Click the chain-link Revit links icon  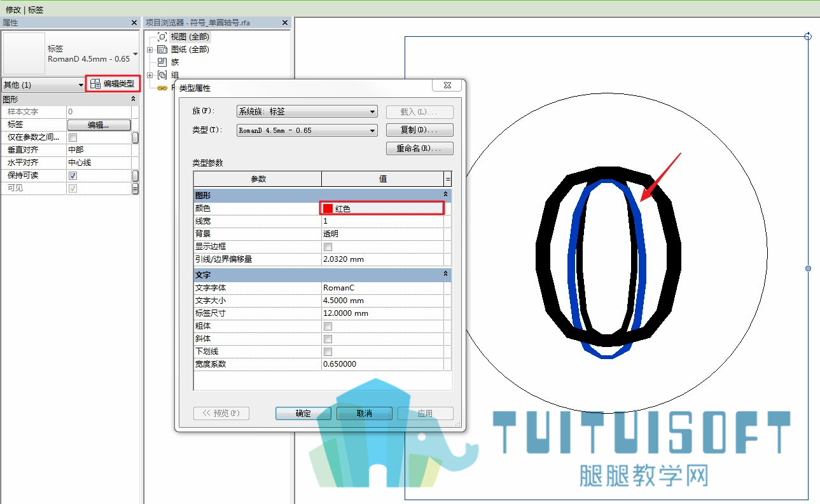162,88
